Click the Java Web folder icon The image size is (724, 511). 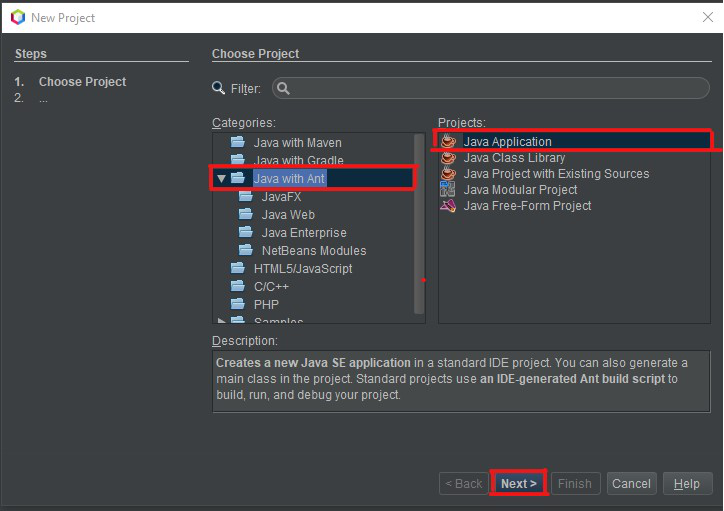(x=246, y=214)
